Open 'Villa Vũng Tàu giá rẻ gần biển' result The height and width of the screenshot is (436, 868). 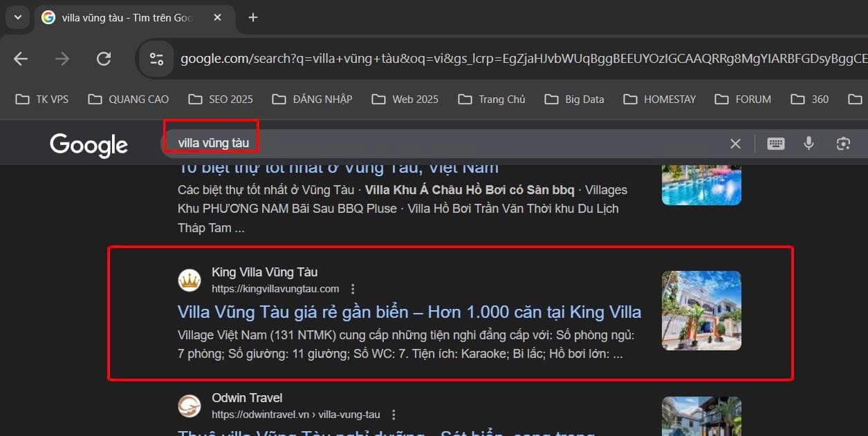[409, 312]
